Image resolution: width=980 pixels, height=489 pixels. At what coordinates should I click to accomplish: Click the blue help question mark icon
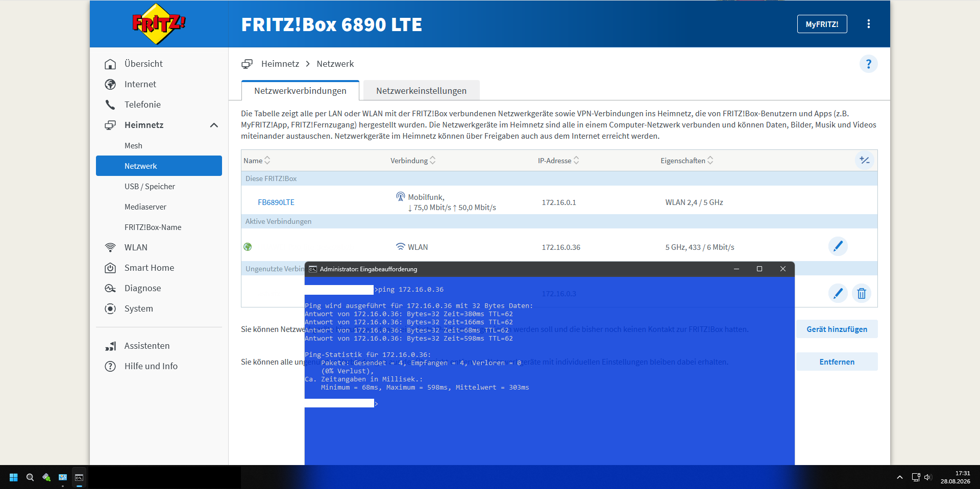(x=868, y=64)
